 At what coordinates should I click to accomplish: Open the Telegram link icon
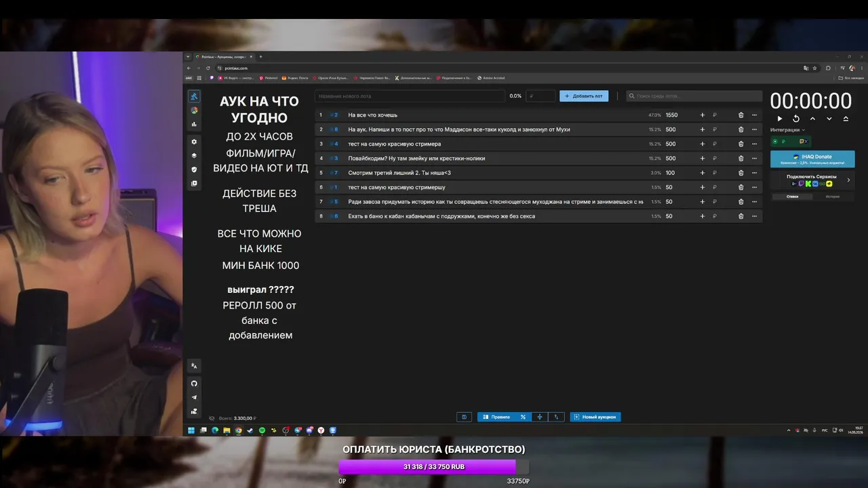coord(194,397)
